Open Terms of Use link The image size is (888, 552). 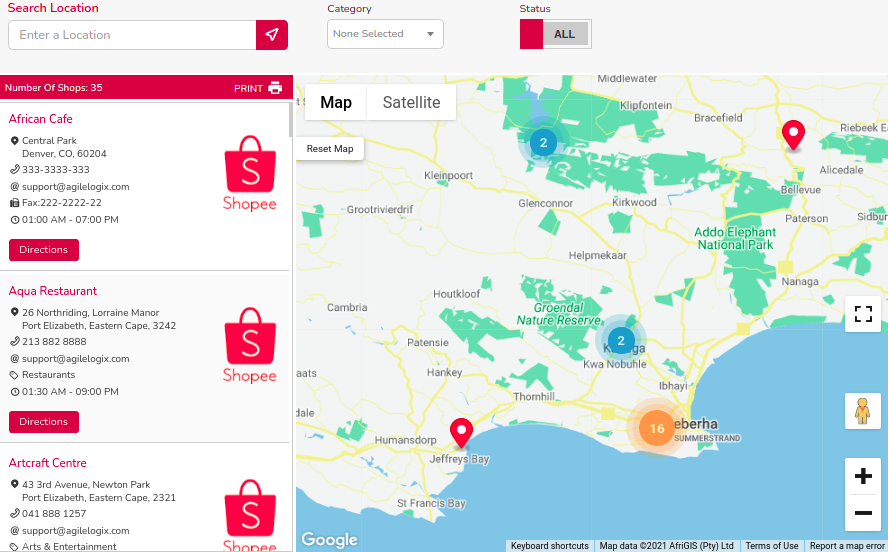pyautogui.click(x=771, y=546)
